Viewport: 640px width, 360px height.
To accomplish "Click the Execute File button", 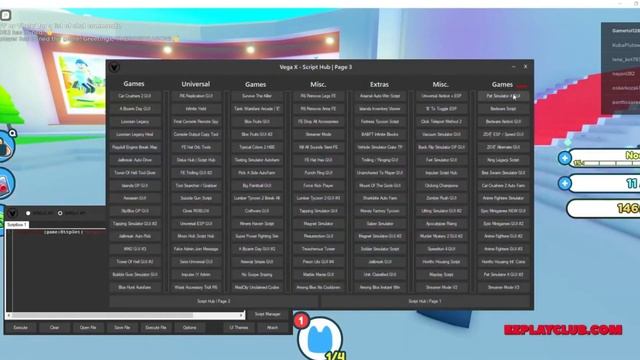I will tap(156, 327).
